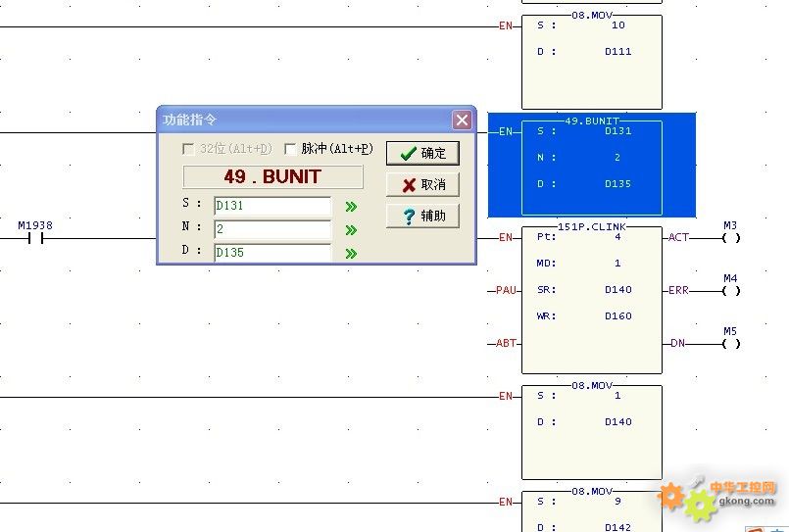
Task: Select the 151P.CLINK function block title
Action: coord(592,226)
